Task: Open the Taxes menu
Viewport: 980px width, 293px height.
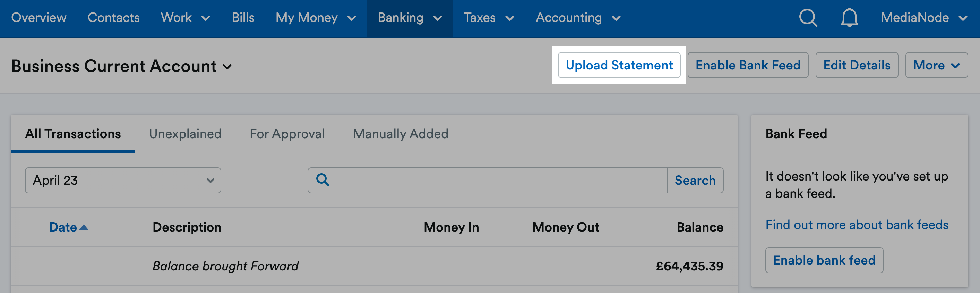Action: point(489,18)
